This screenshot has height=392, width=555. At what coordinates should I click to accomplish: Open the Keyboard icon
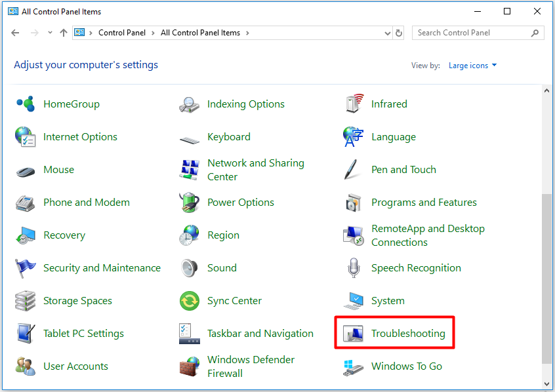pos(190,140)
